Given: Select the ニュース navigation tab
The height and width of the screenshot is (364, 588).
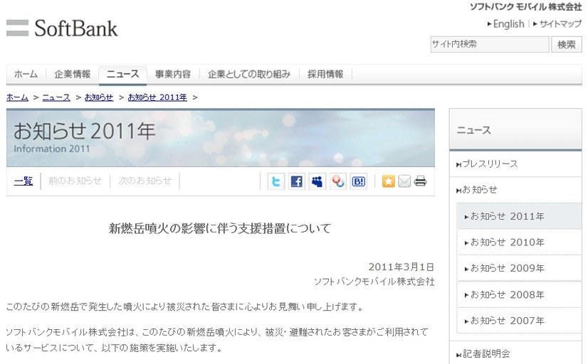Looking at the screenshot, I should click(x=122, y=74).
